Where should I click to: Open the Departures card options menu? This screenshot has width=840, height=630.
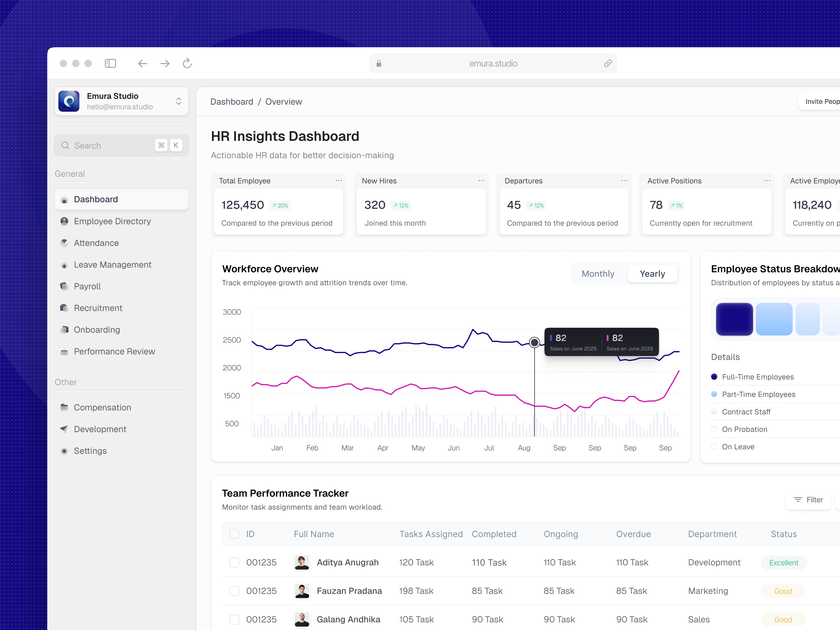point(624,180)
